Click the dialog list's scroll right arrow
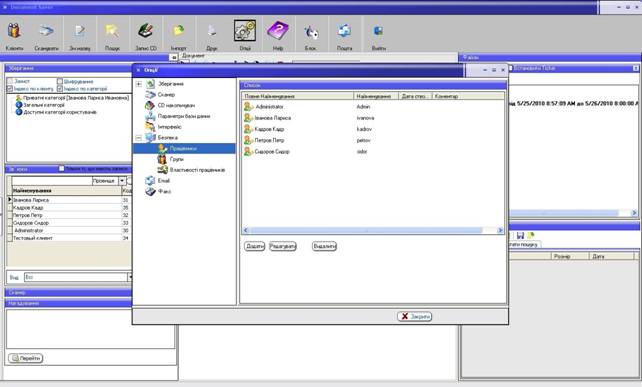The image size is (642, 387). pyautogui.click(x=500, y=231)
